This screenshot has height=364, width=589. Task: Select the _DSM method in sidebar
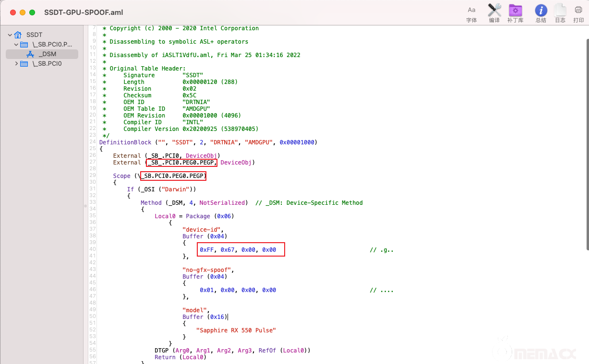click(48, 54)
